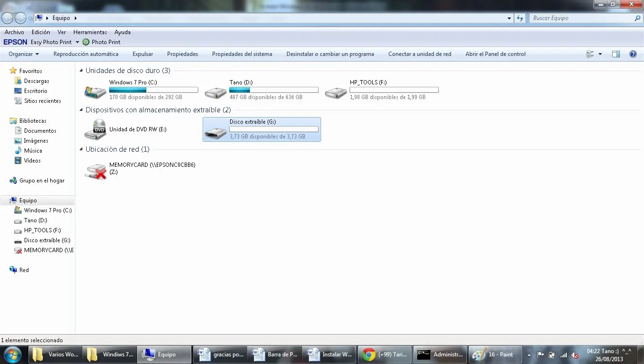
Task: Click the clock showing 04:22 in taskbar
Action: pyautogui.click(x=609, y=355)
